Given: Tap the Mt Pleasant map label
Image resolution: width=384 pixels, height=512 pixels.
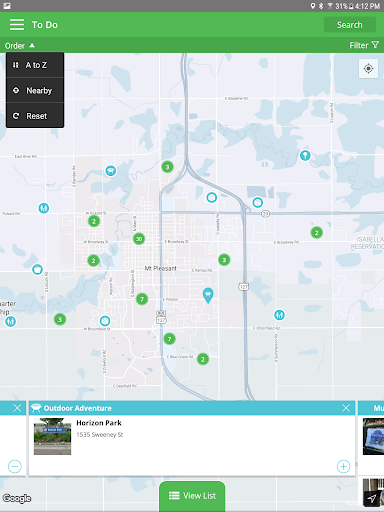Looking at the screenshot, I should click(x=161, y=268).
